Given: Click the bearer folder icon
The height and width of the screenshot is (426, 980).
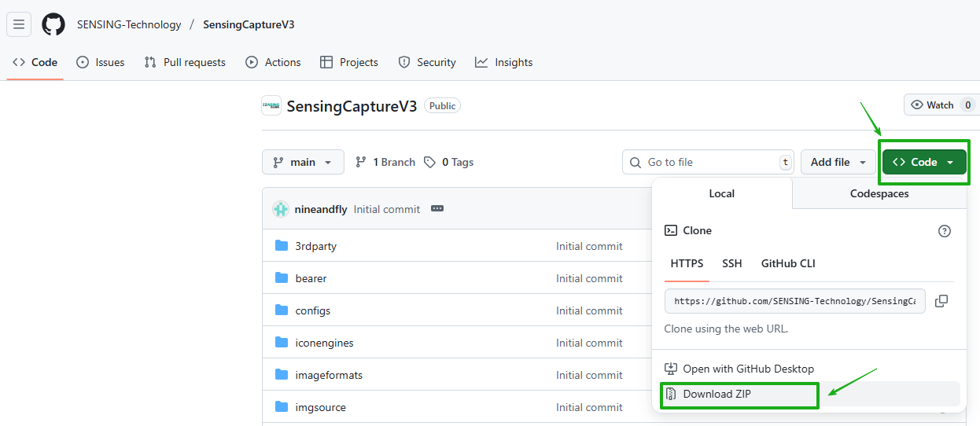Looking at the screenshot, I should [282, 278].
